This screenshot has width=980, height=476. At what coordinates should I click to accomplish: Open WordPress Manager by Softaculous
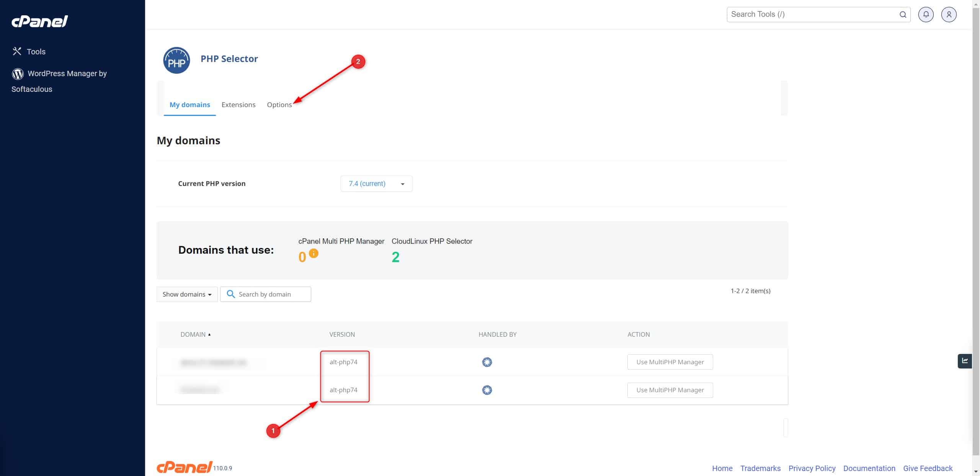tap(59, 81)
